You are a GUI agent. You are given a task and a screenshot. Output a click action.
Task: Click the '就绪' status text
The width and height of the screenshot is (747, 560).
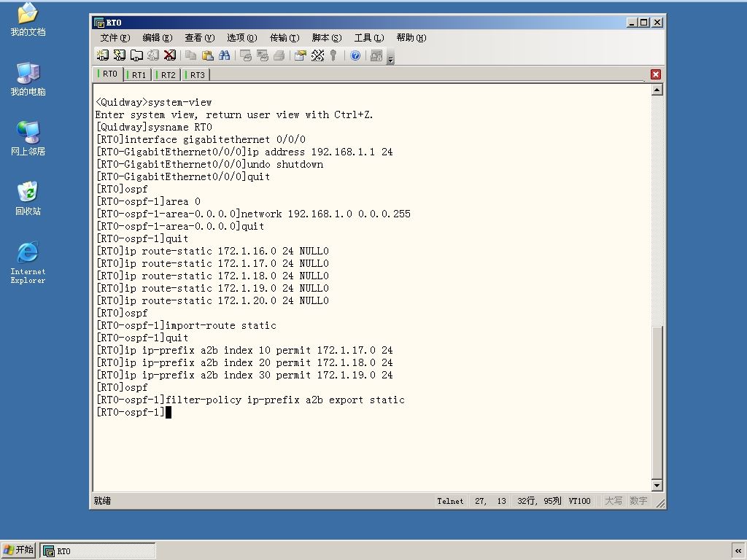(x=102, y=500)
